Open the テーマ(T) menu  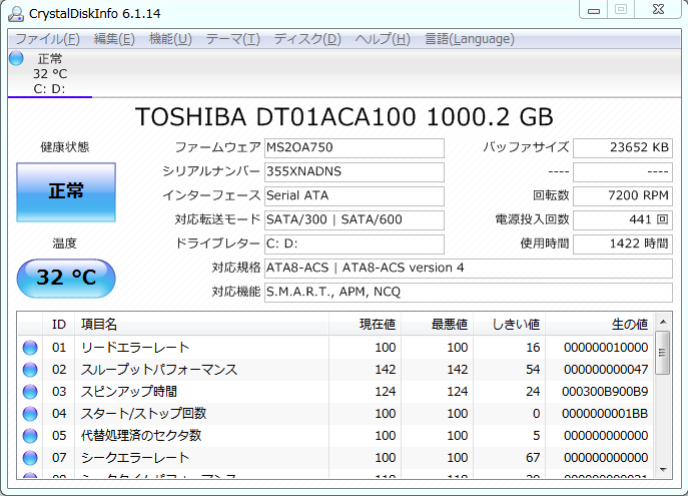(233, 39)
